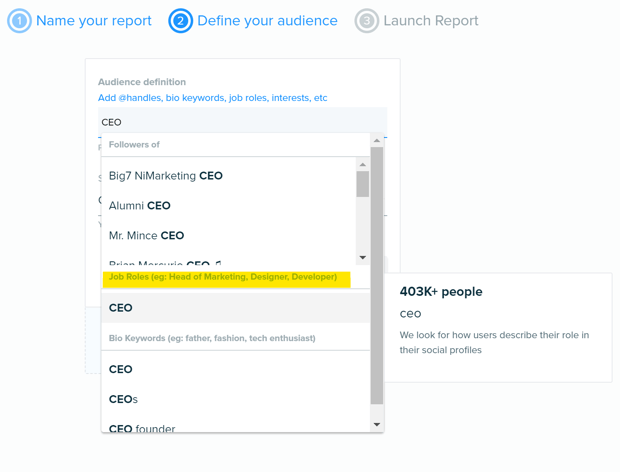
Task: Choose Mr. Mince CEO suggestion
Action: (x=229, y=236)
